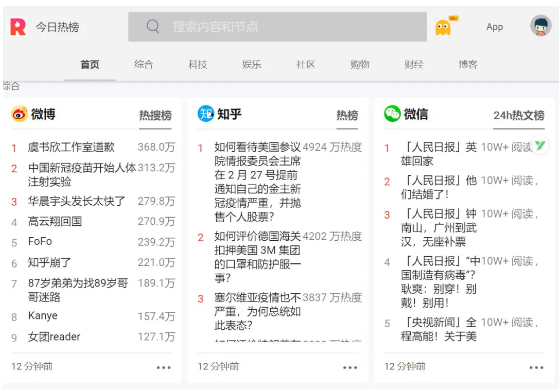560x392 pixels.
Task: Focus the 搜索内容和节点 search field
Action: coord(278,27)
